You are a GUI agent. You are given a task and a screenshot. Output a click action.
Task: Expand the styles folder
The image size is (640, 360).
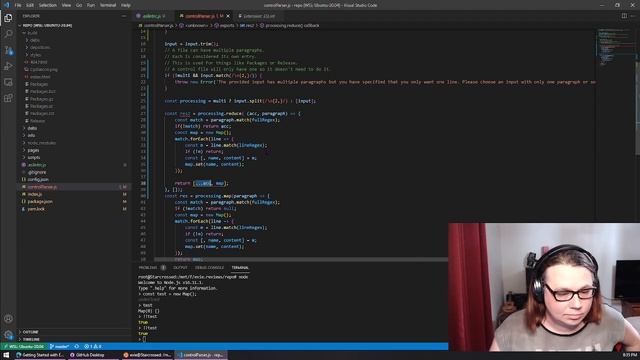[36, 55]
